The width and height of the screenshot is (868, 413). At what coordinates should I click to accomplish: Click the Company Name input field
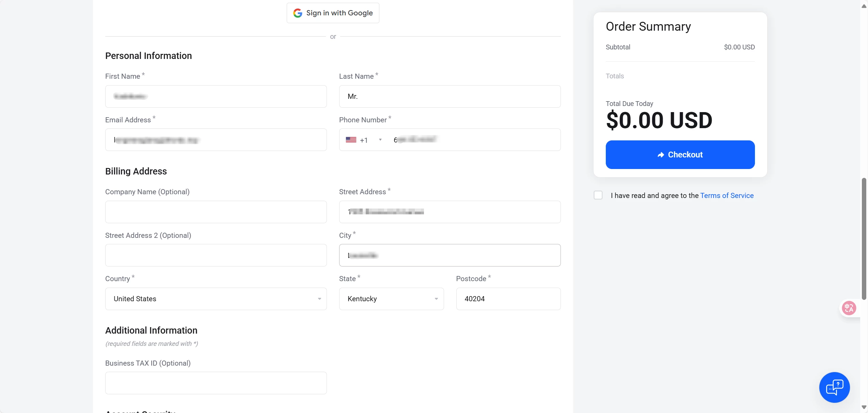pyautogui.click(x=216, y=212)
